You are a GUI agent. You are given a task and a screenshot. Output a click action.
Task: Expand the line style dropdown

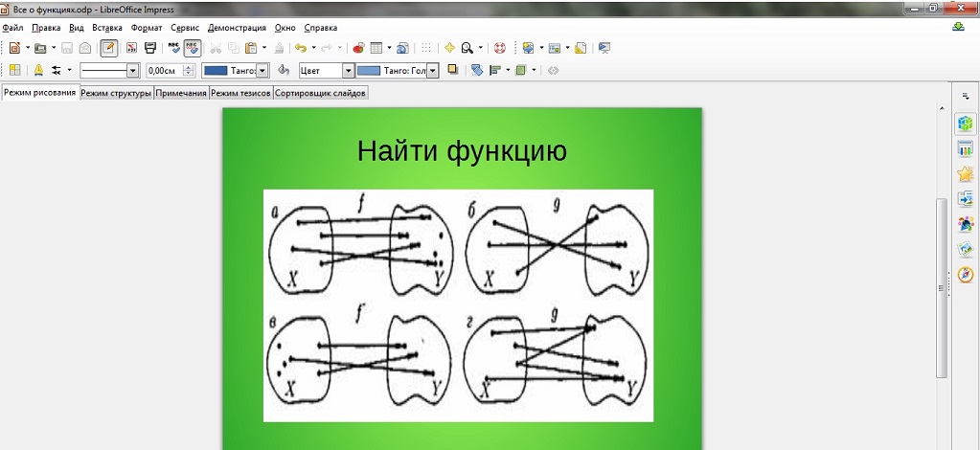tap(132, 70)
